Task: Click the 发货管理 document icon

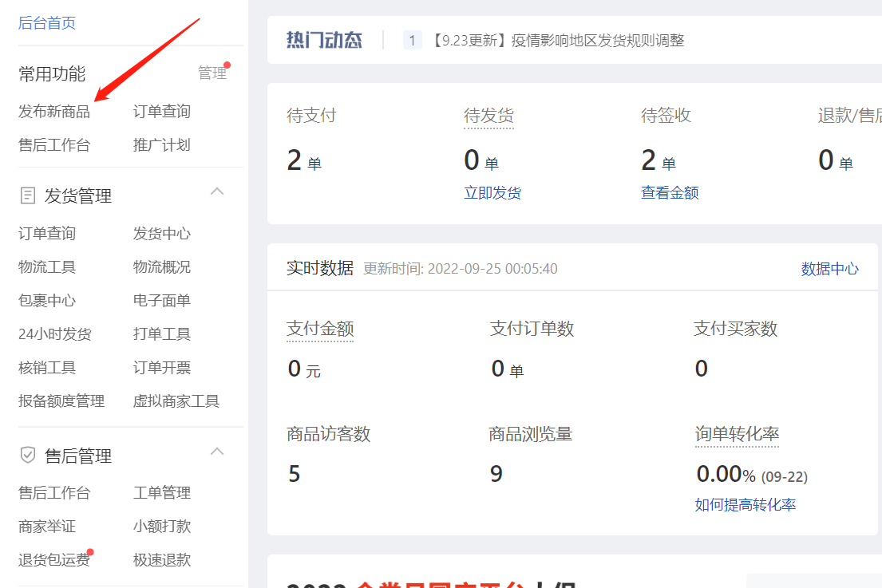Action: (x=28, y=195)
